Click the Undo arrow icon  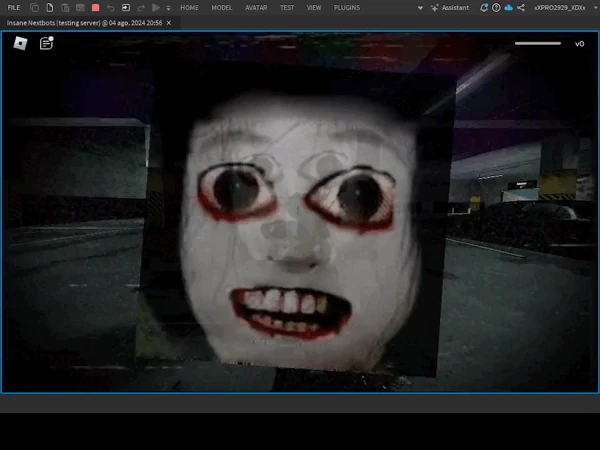point(110,7)
